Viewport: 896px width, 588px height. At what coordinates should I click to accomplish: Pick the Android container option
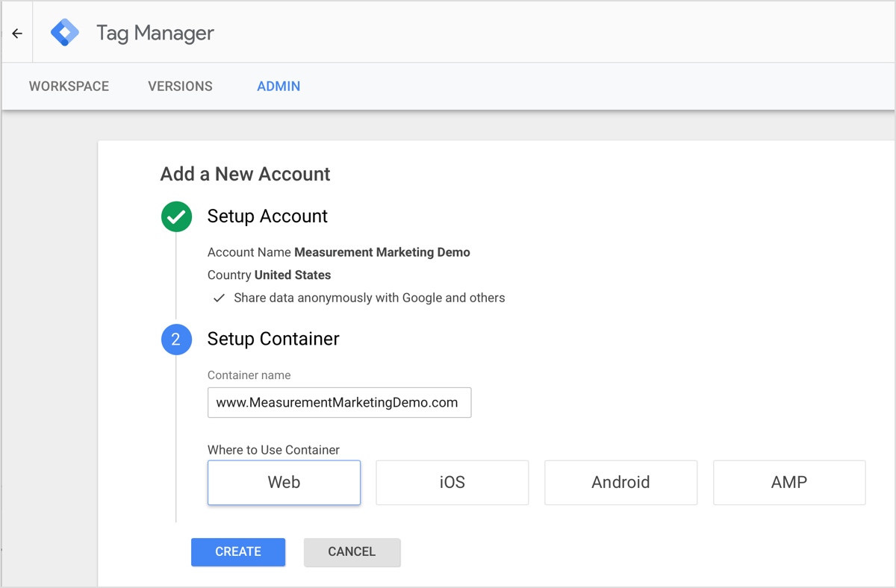620,483
